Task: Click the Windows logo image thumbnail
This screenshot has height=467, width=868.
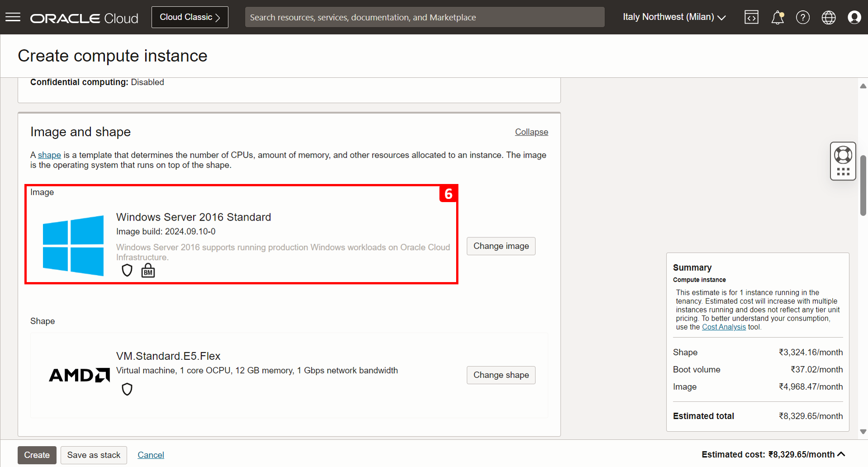Action: (x=73, y=245)
